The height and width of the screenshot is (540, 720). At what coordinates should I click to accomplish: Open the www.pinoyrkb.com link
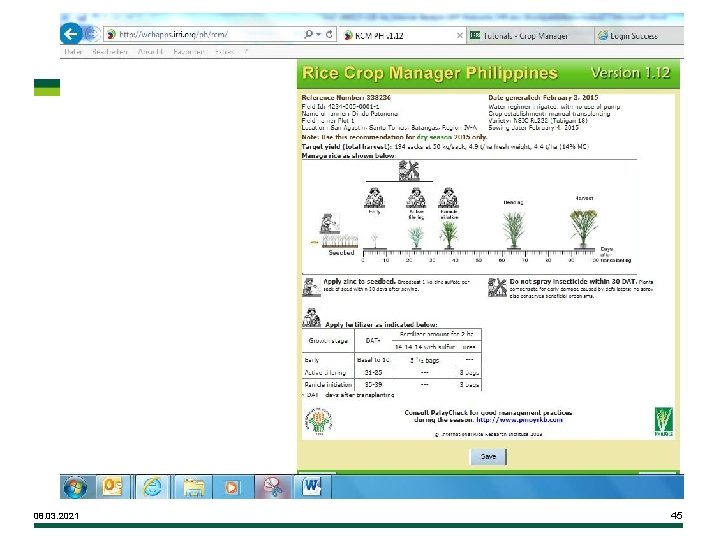519,420
